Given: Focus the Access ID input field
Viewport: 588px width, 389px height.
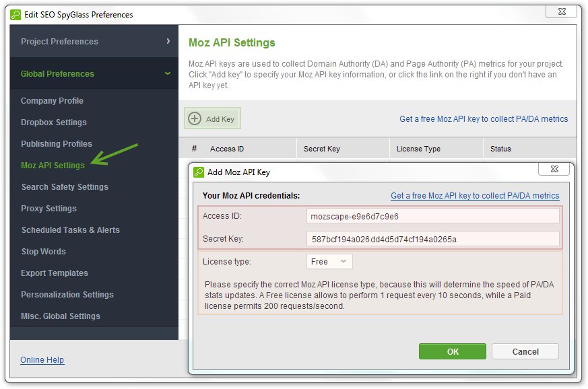Looking at the screenshot, I should tap(433, 216).
